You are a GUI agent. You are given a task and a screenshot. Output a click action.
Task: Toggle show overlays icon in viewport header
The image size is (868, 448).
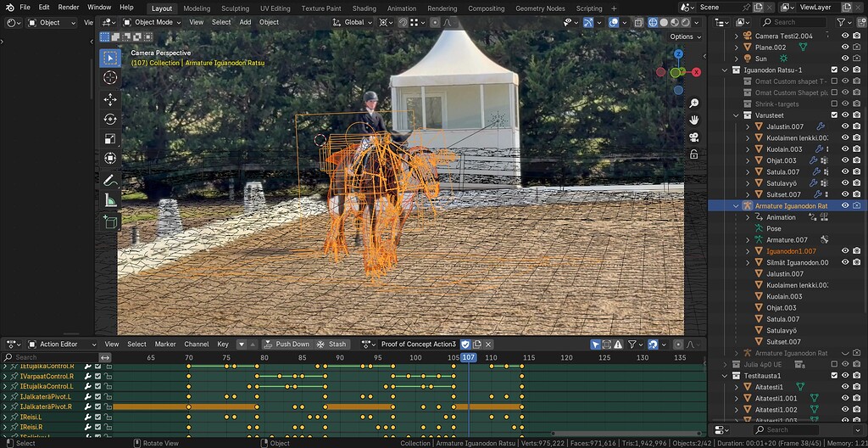tap(614, 22)
